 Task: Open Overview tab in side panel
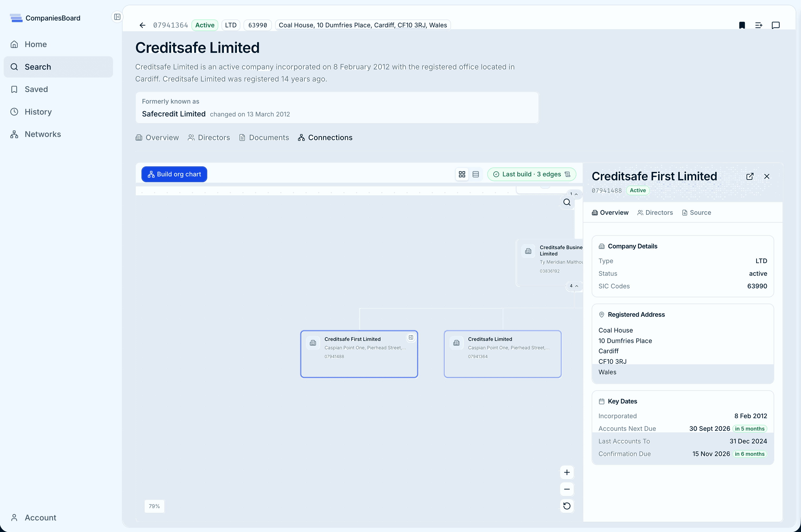(x=610, y=212)
